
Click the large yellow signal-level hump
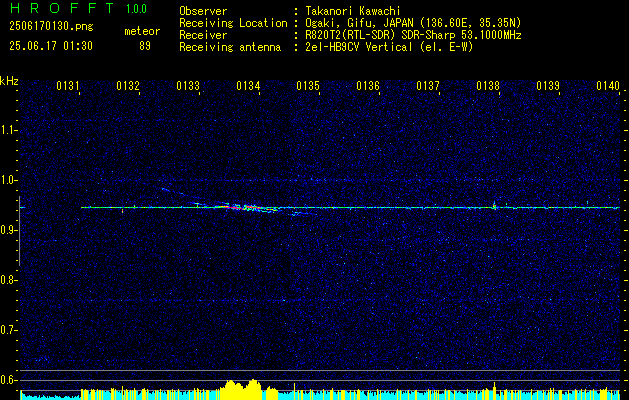tap(241, 389)
